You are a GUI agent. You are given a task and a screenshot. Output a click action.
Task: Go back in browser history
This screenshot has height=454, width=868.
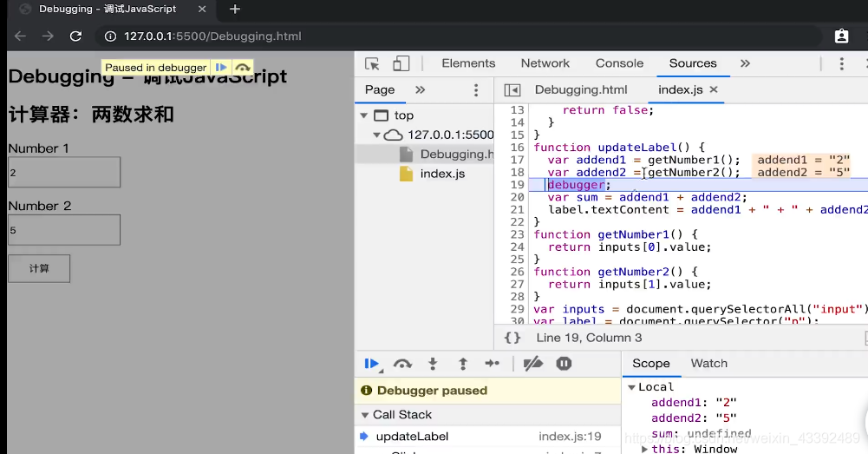tap(21, 36)
